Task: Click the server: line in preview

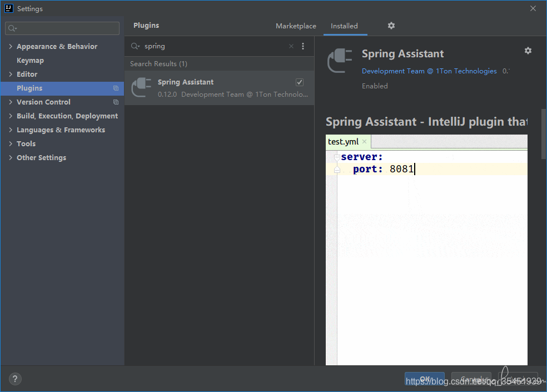Action: pos(362,157)
